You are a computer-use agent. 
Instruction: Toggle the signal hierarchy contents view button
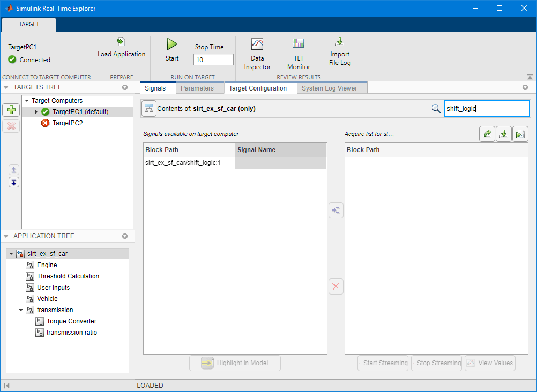point(149,109)
